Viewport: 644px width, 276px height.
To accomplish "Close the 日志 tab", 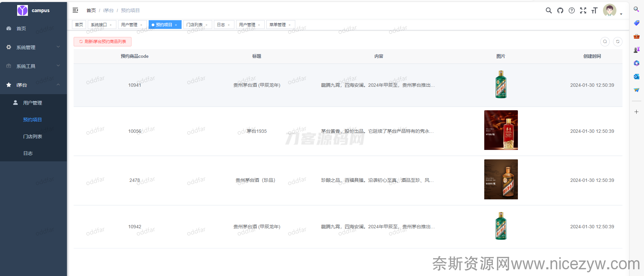I will [x=229, y=25].
